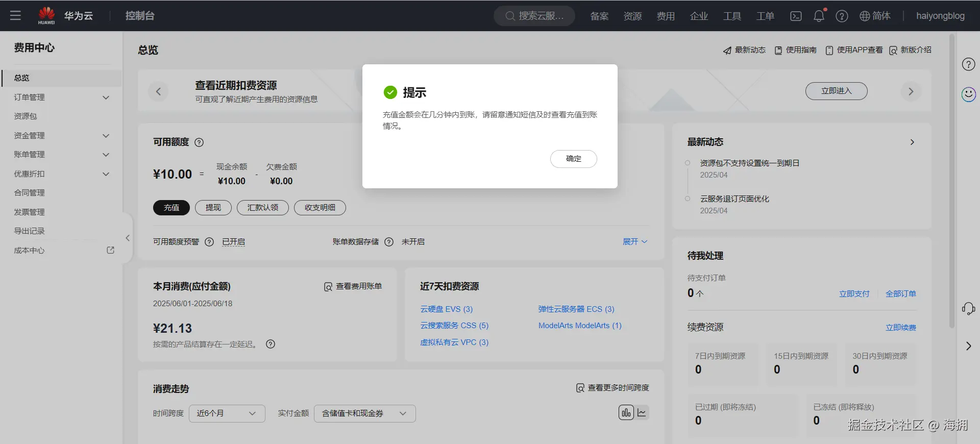Screen dimensions: 980x444
Task: Open 弹性云服务器 ECS (3) link
Action: coord(576,309)
